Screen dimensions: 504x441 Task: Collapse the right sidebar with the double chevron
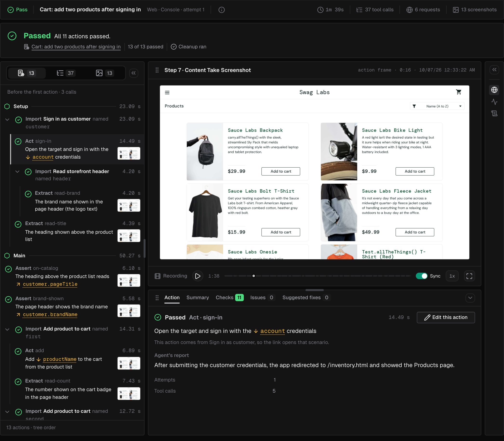click(x=494, y=70)
